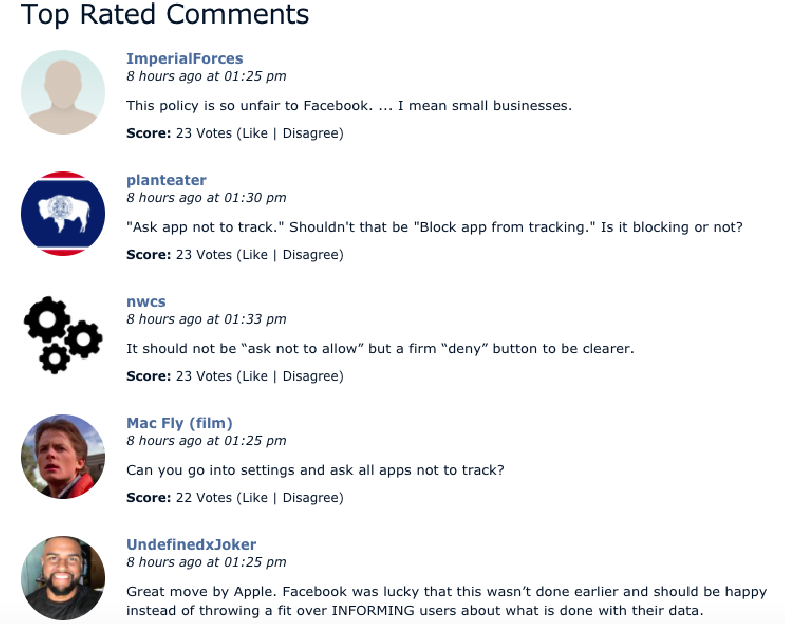785x624 pixels.
Task: Click nwcs gears avatar icon
Action: point(63,336)
